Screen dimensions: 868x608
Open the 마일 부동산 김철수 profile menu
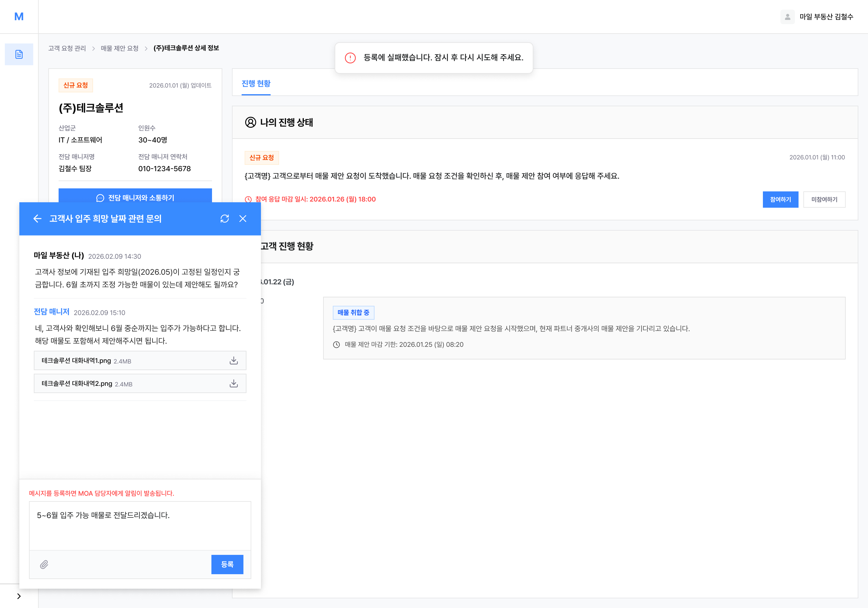[826, 17]
